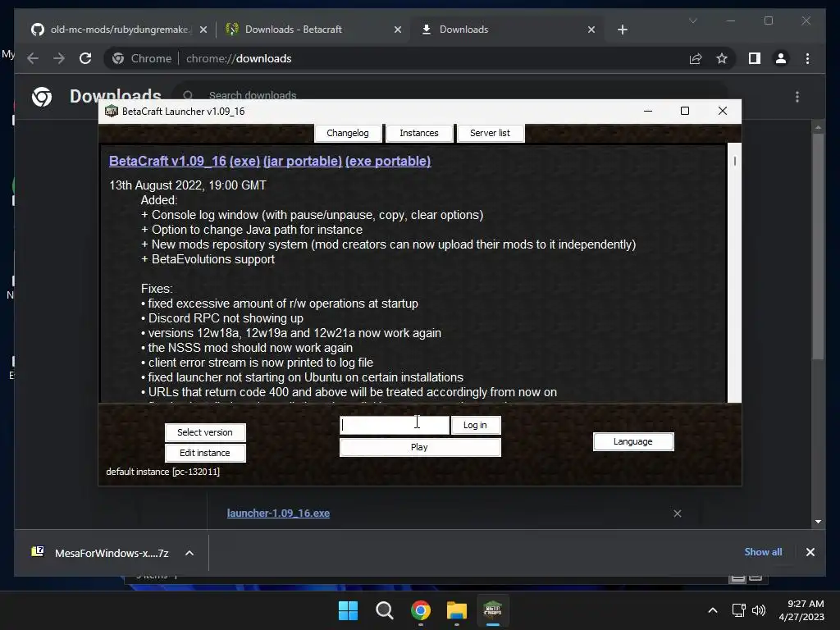This screenshot has height=630, width=840.
Task: Open the Chrome profile icon
Action: point(781,58)
